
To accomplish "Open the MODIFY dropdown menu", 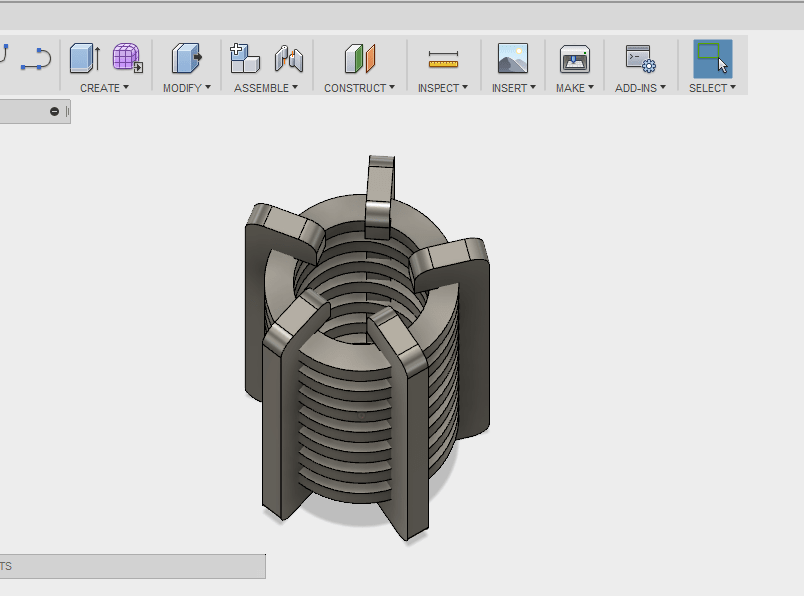I will tap(187, 88).
